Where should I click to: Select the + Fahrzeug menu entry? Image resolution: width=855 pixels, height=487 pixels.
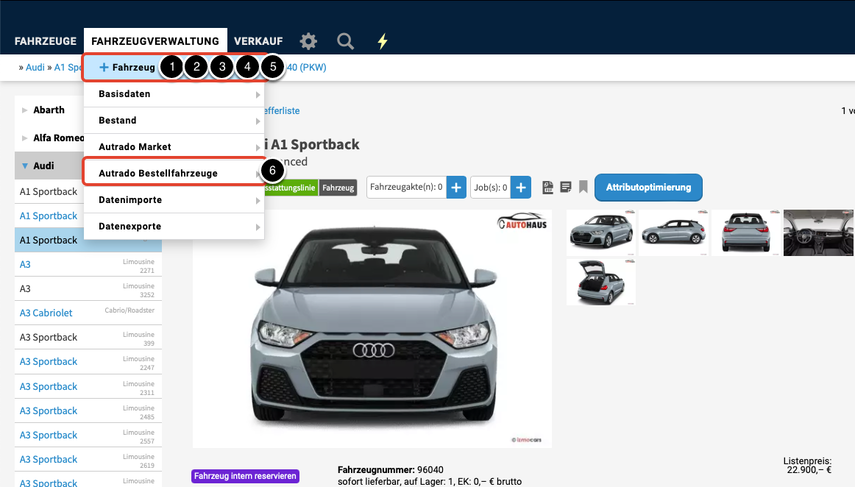pos(127,67)
